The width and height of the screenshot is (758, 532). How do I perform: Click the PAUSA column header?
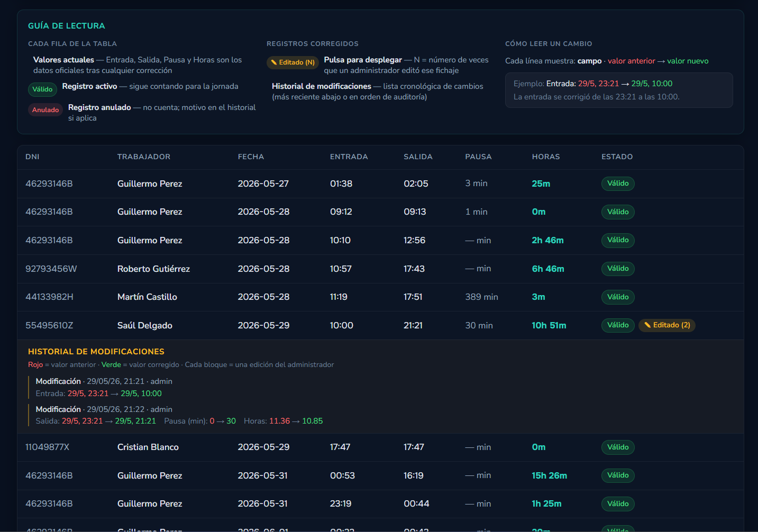click(x=478, y=157)
